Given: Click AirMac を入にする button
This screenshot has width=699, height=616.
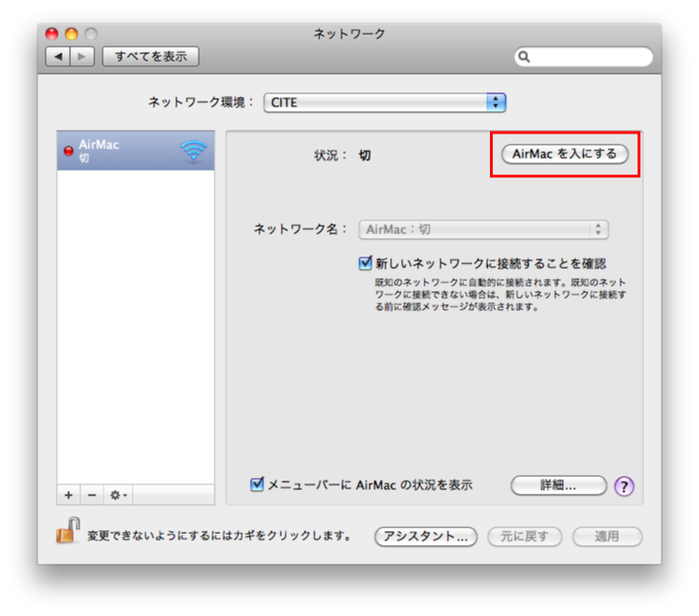Looking at the screenshot, I should [x=565, y=154].
